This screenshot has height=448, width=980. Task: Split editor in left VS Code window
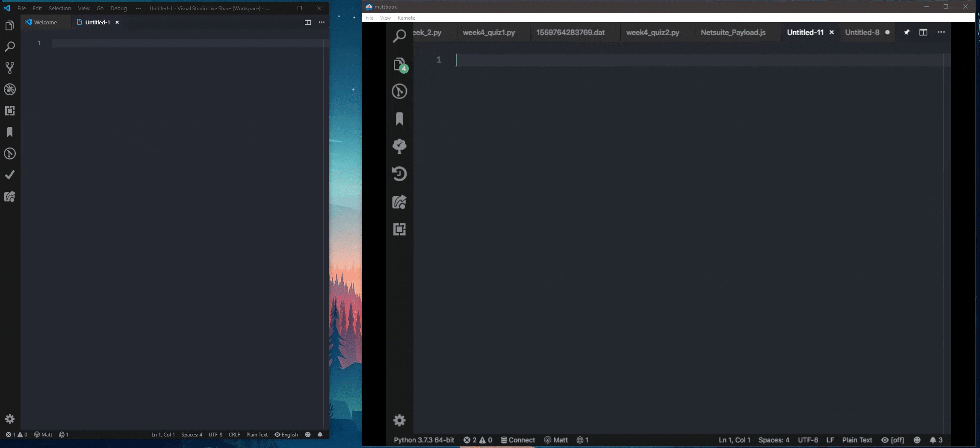[307, 22]
